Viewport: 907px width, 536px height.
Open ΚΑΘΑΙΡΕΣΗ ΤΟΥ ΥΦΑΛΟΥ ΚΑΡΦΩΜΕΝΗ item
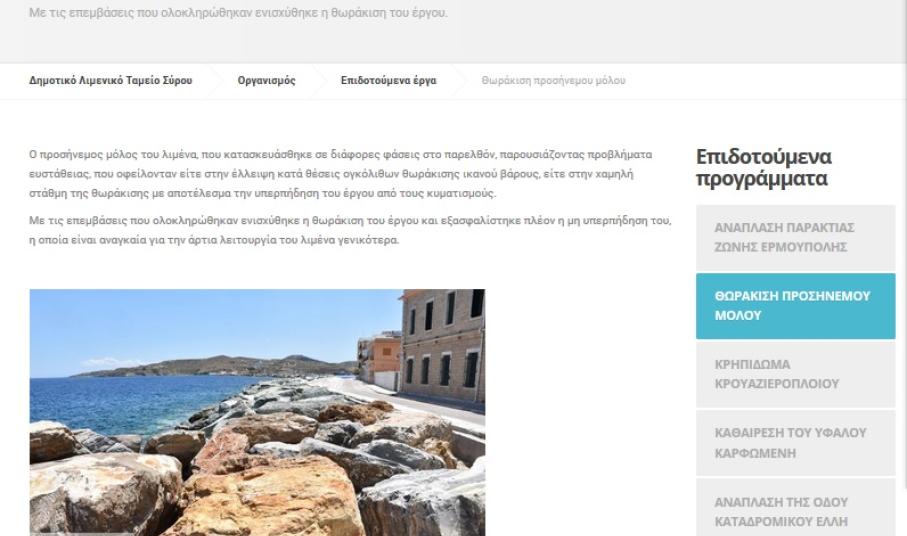795,443
